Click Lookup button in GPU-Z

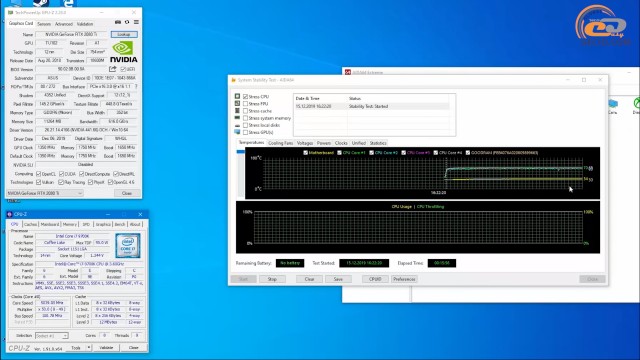point(124,34)
